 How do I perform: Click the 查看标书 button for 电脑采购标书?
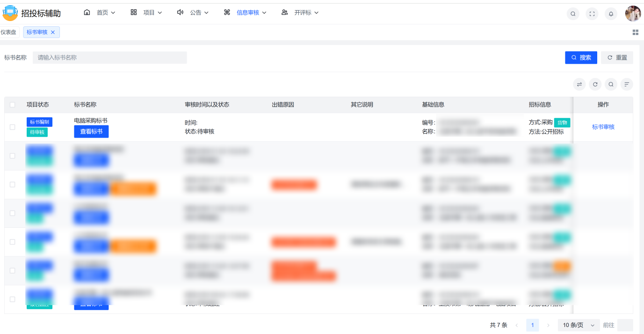pos(91,131)
